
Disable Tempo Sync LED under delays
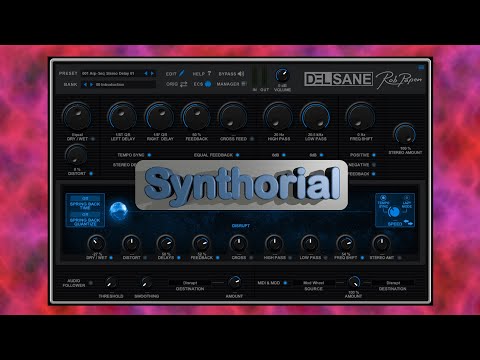coord(149,155)
